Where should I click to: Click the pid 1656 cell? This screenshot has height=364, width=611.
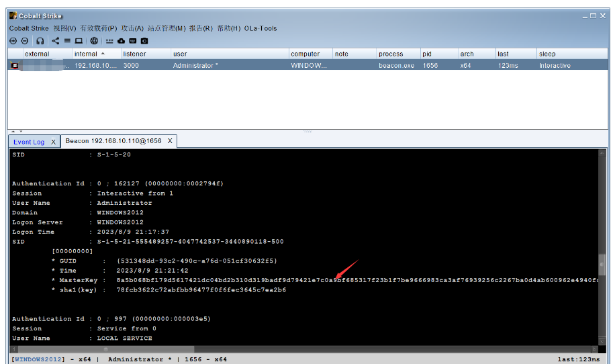pyautogui.click(x=430, y=65)
